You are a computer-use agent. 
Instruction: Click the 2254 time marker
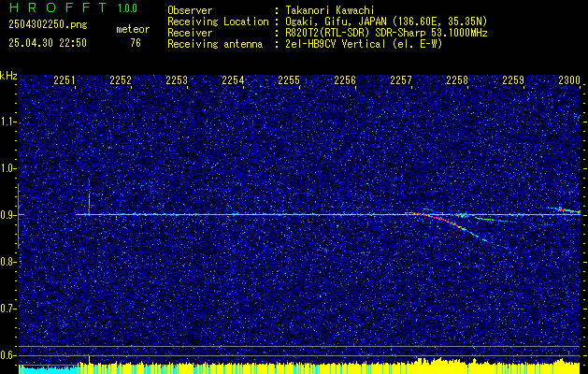[x=233, y=80]
